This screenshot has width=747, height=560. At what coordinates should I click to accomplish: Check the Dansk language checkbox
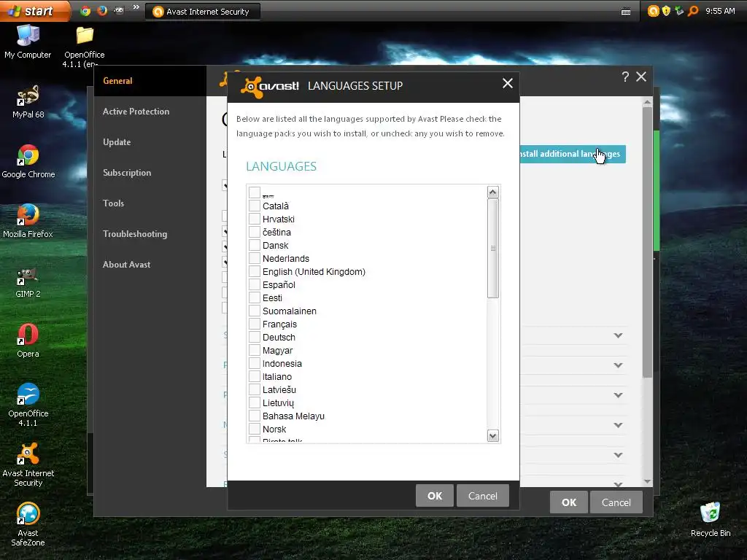tap(255, 245)
